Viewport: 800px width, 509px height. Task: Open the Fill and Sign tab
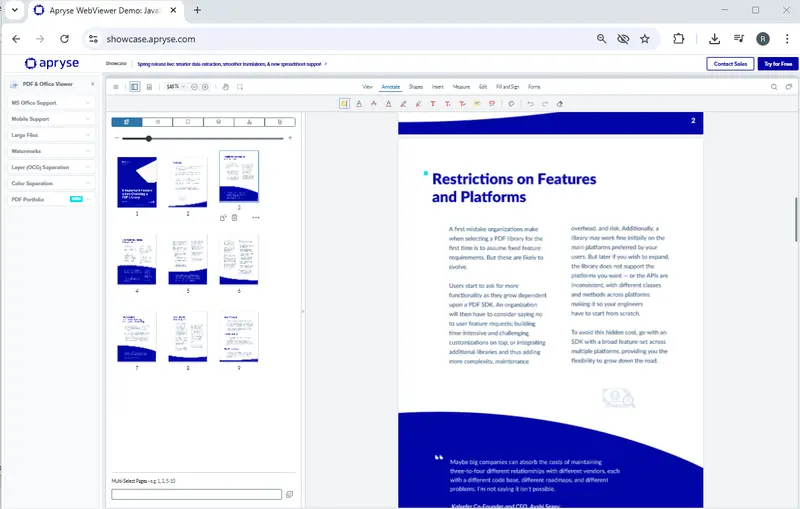coord(507,87)
